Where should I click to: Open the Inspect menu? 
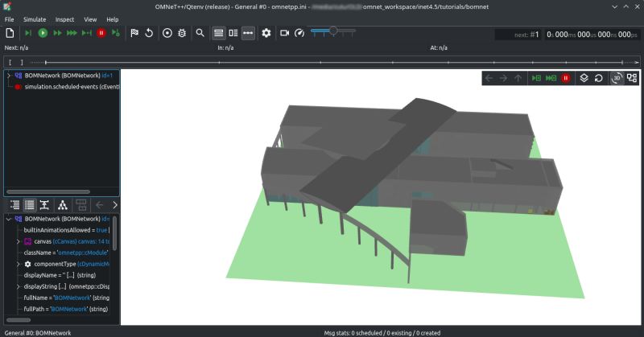(64, 19)
